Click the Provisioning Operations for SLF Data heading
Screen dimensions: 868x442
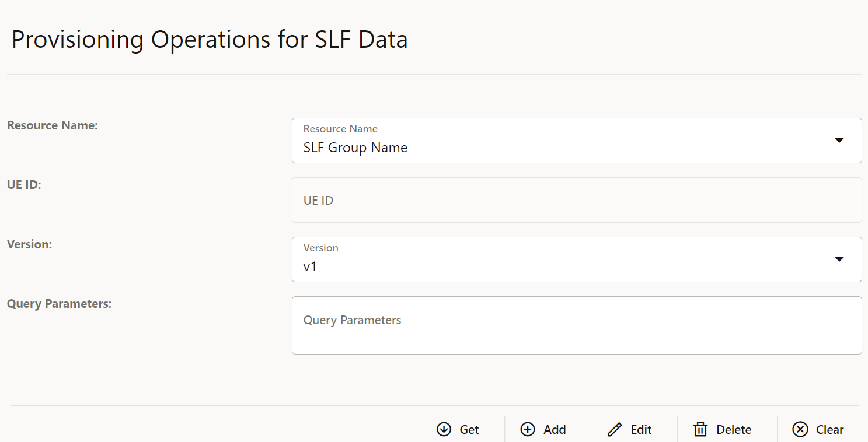(209, 39)
